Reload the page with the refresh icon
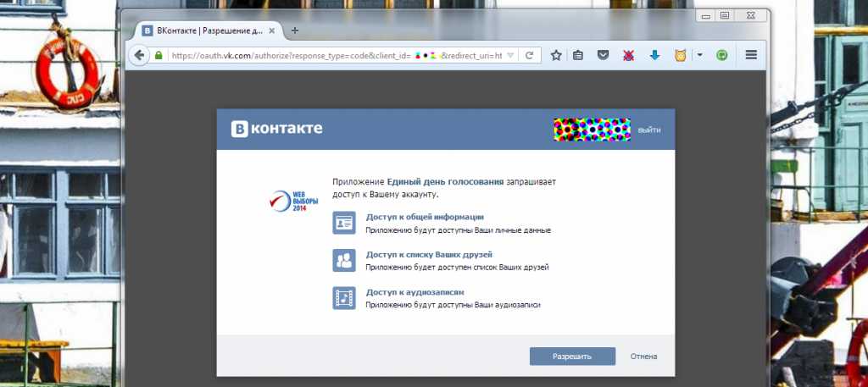868x387 pixels. pos(529,55)
